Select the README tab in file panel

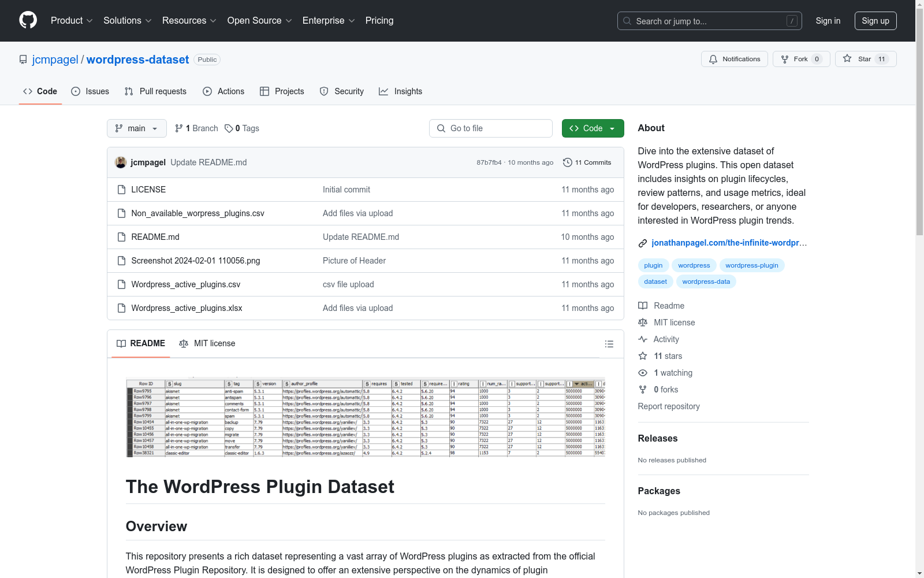click(x=141, y=343)
